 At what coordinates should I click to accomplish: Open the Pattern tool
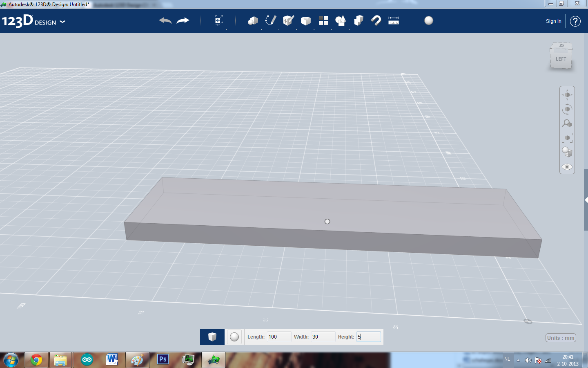(x=323, y=20)
